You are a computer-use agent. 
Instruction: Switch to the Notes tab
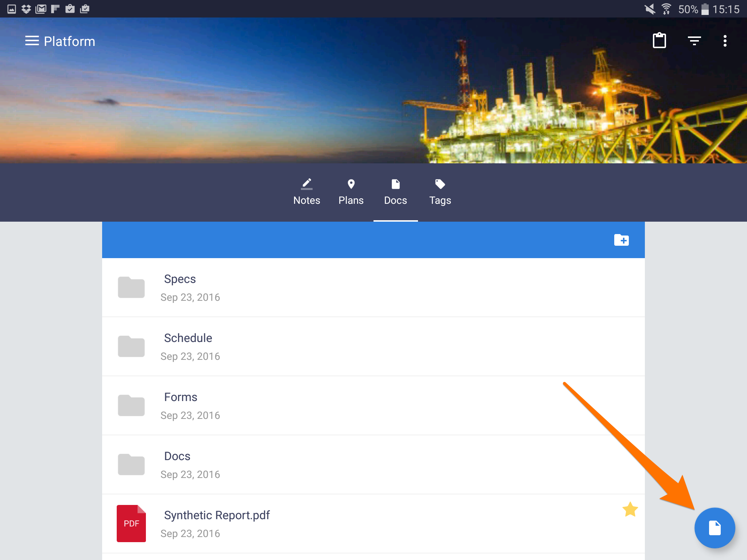click(x=306, y=192)
